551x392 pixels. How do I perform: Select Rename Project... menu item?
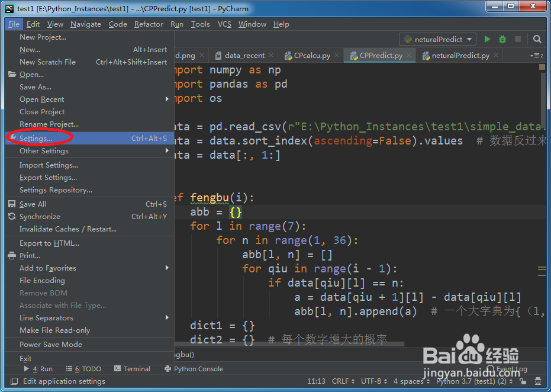point(89,124)
